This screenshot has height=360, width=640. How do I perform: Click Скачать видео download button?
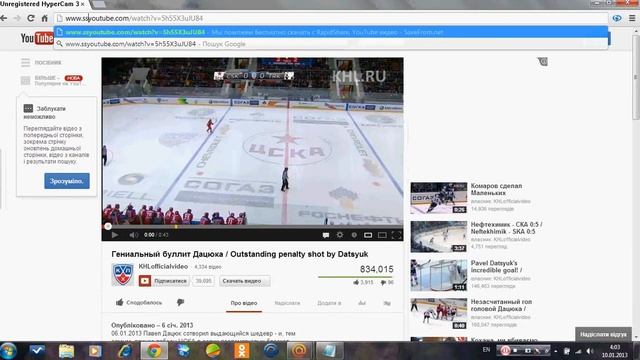pos(244,281)
